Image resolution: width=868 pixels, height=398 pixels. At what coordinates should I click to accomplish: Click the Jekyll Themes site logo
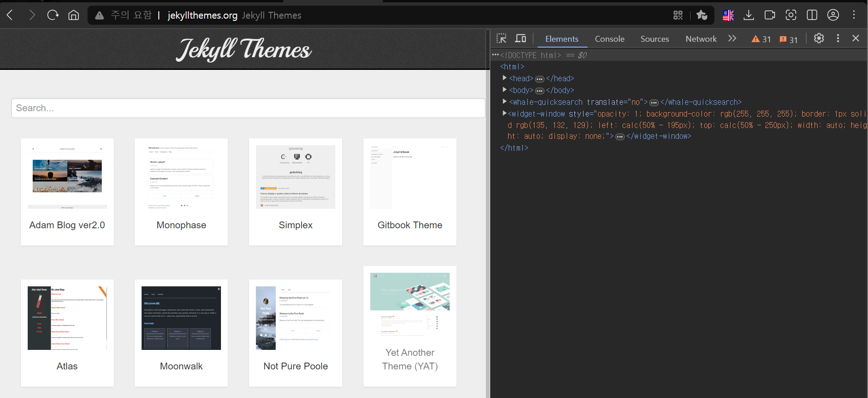(x=244, y=49)
